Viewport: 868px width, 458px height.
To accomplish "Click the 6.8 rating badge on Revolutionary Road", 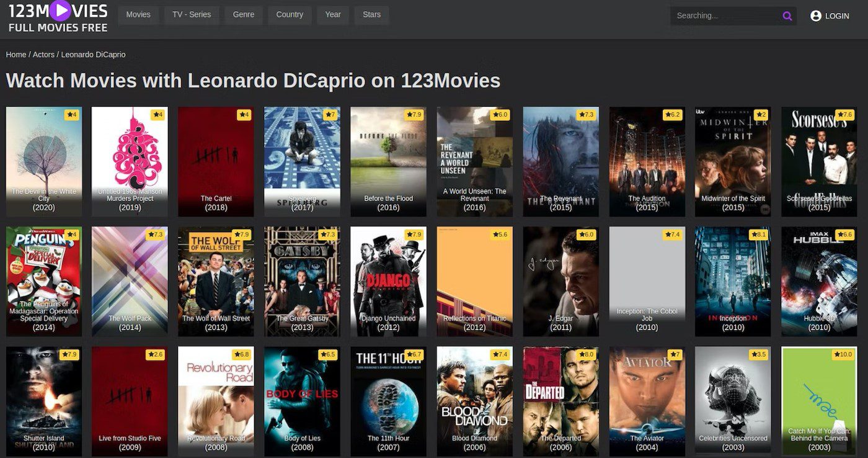I will 241,354.
